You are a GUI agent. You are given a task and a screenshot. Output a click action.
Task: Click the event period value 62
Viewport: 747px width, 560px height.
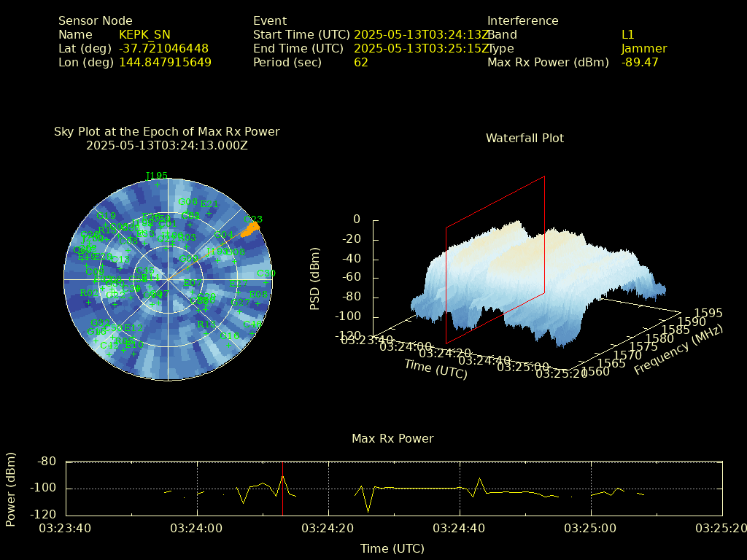tap(360, 62)
